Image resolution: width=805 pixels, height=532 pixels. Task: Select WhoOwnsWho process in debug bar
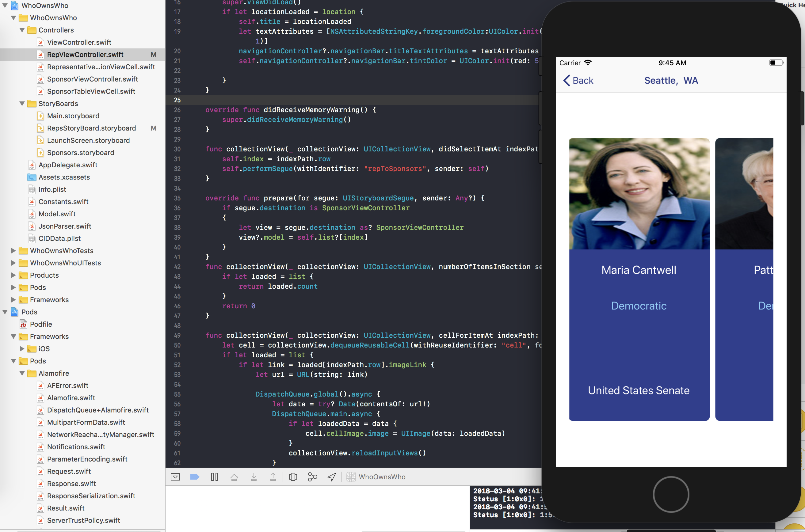coord(376,477)
